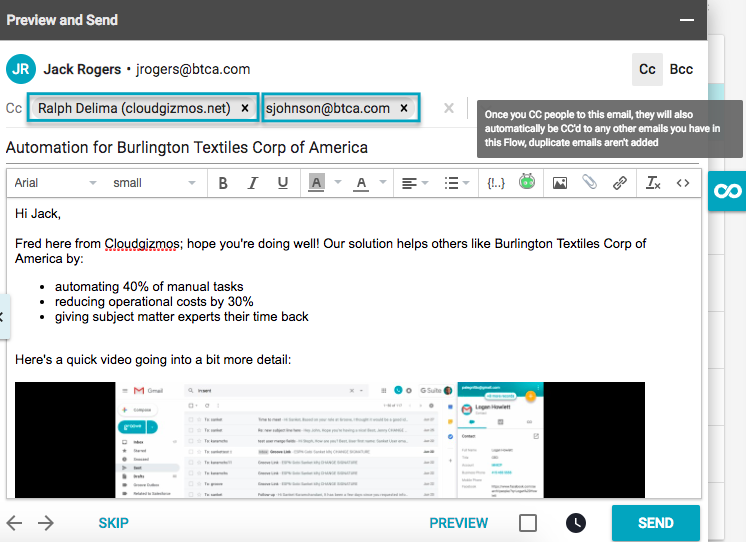
Task: Open font color dropdown arrow
Action: tap(383, 182)
